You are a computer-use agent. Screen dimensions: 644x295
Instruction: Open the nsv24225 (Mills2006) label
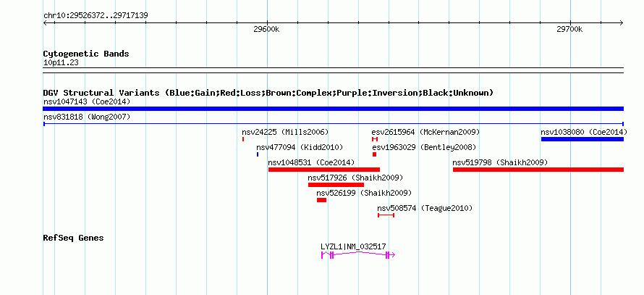coord(285,133)
